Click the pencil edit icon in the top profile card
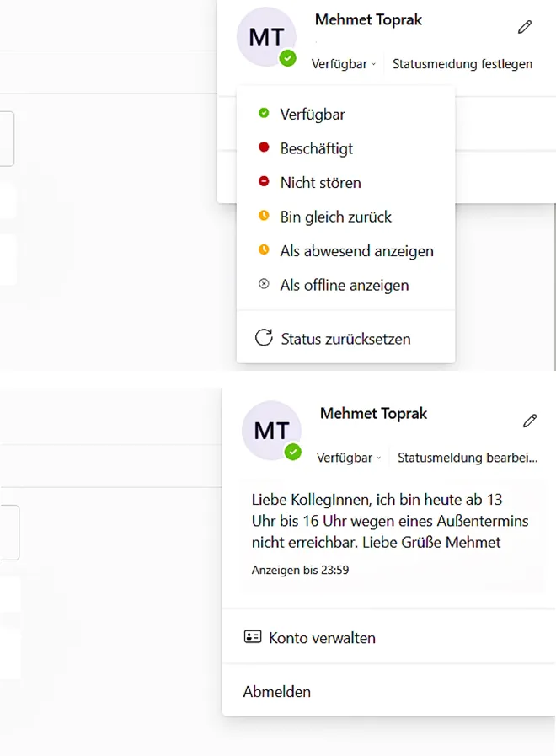The width and height of the screenshot is (556, 756). pyautogui.click(x=525, y=27)
